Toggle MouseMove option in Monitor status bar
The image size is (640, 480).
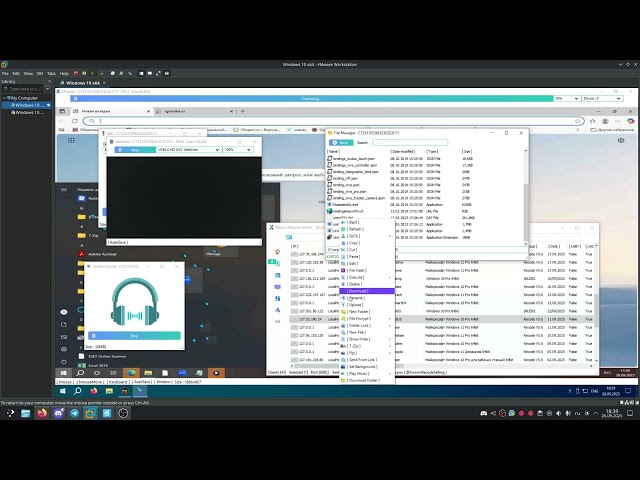click(x=90, y=382)
